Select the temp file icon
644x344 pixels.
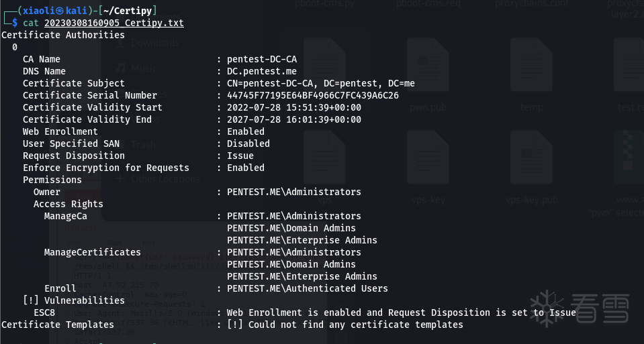(531, 64)
